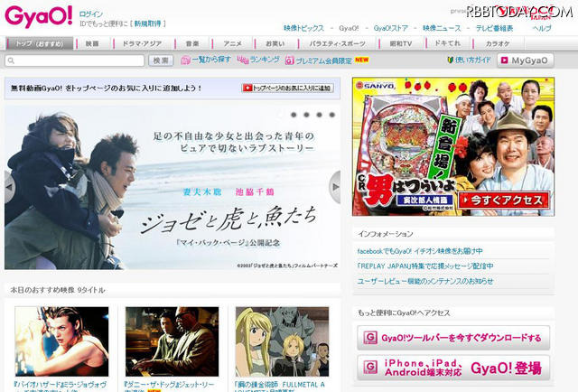Switch to the 音楽 tab
This screenshot has width=578, height=392.
(192, 43)
